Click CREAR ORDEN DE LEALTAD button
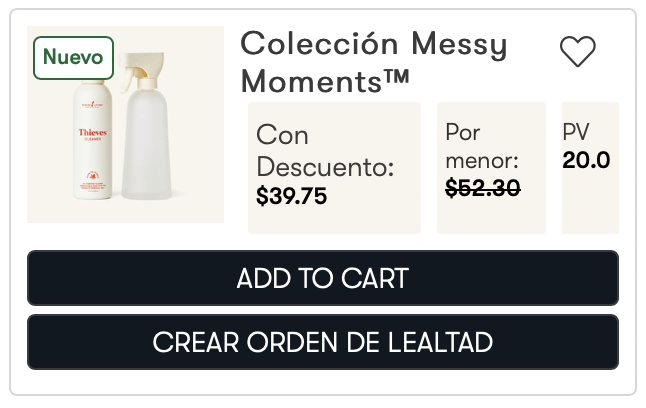 pyautogui.click(x=322, y=343)
